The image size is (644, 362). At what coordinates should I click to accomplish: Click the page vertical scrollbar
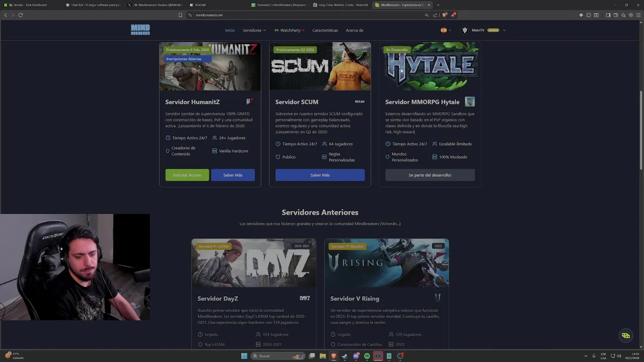[x=641, y=131]
